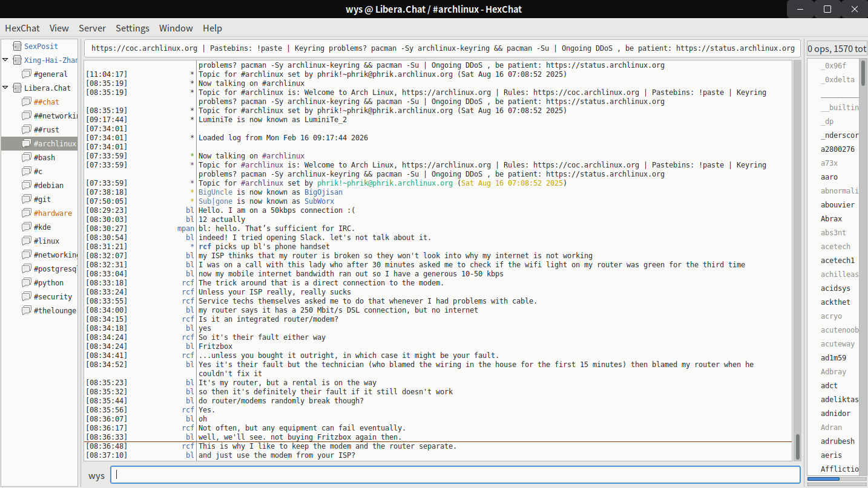The image size is (868, 488).
Task: Collapse the Xing-Hai-Zhan server tree
Action: pyautogui.click(x=5, y=60)
